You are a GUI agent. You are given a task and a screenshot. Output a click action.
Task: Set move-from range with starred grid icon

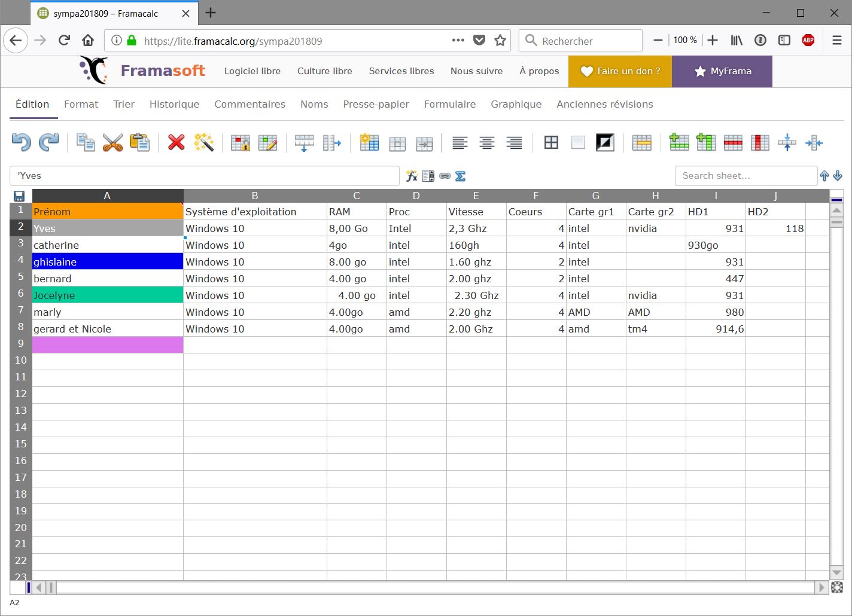click(x=369, y=142)
